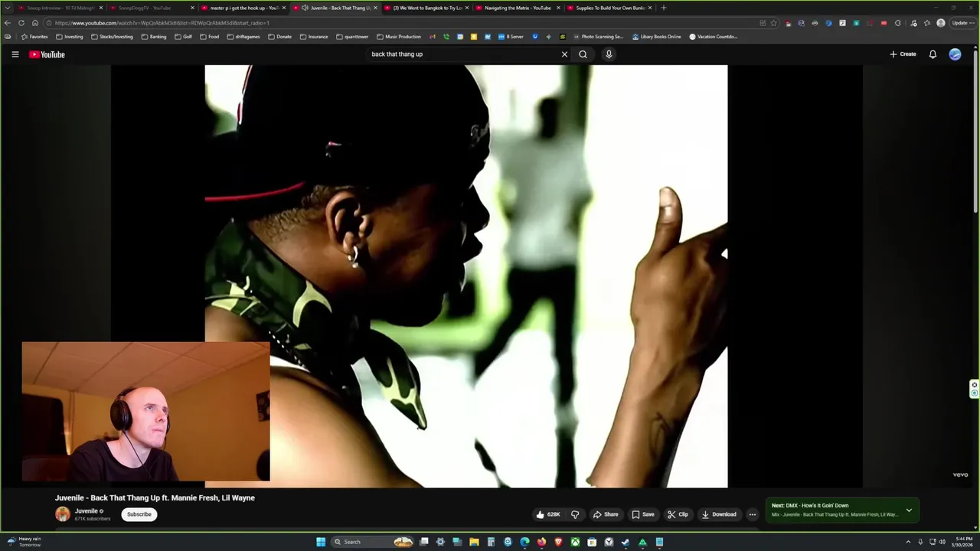The image size is (980, 551).
Task: Click the page vertical scrollbar
Action: pos(975,130)
